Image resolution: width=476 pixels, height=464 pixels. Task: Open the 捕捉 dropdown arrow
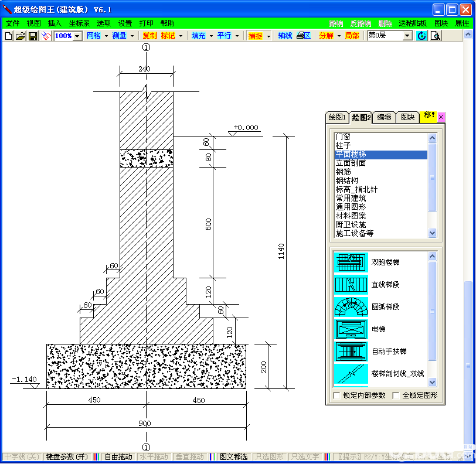[268, 36]
